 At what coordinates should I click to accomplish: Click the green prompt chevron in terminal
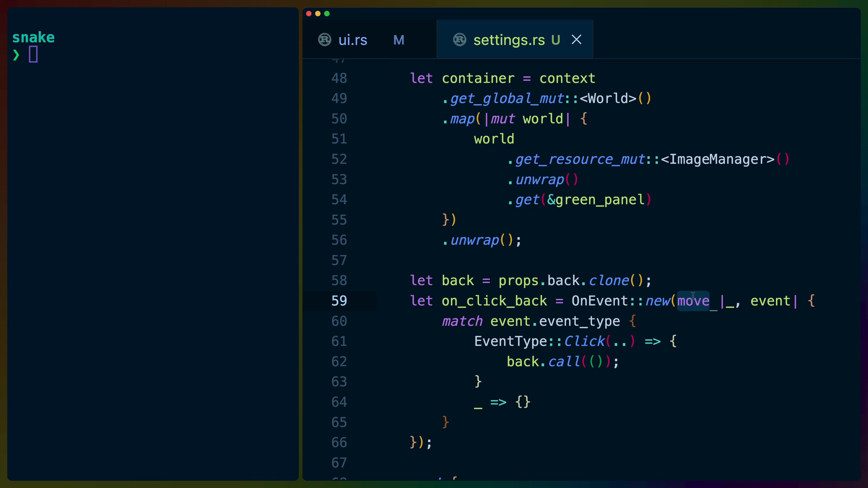point(16,55)
